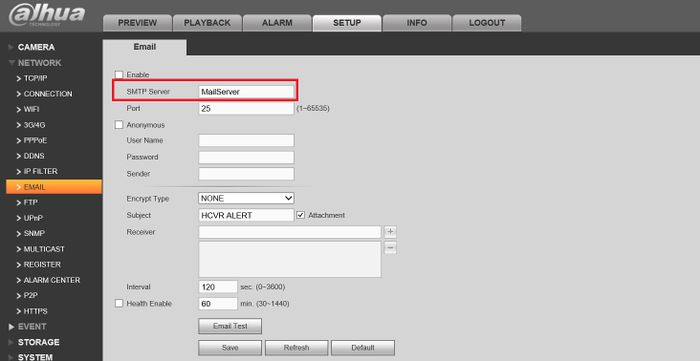Collapse the NETWORK section
Viewport: 700px width, 361px height.
point(12,63)
